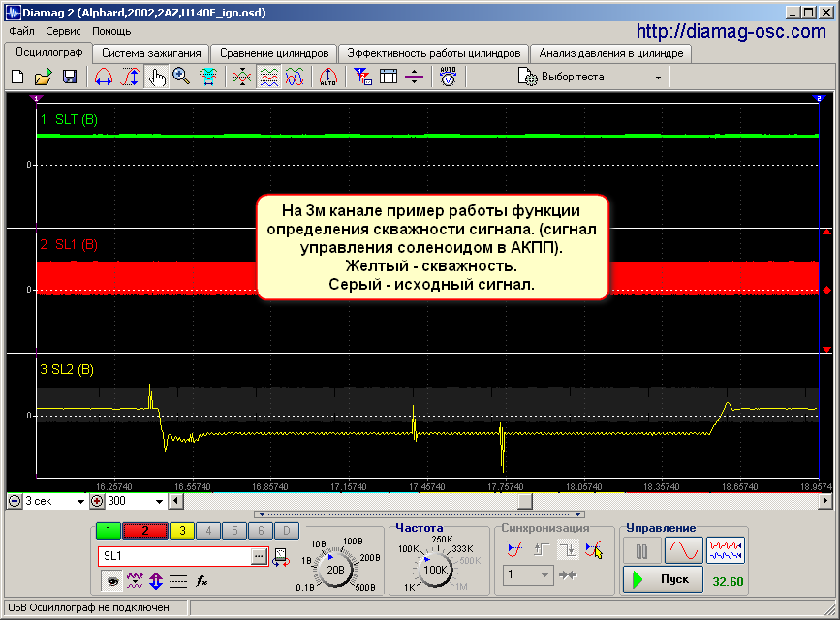Click the red-blue recorder mode button
Screen dimensions: 840x620
[x=726, y=550]
